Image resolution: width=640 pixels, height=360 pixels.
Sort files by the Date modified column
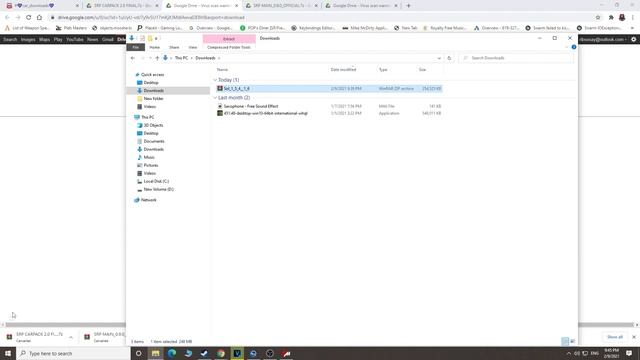[343, 70]
